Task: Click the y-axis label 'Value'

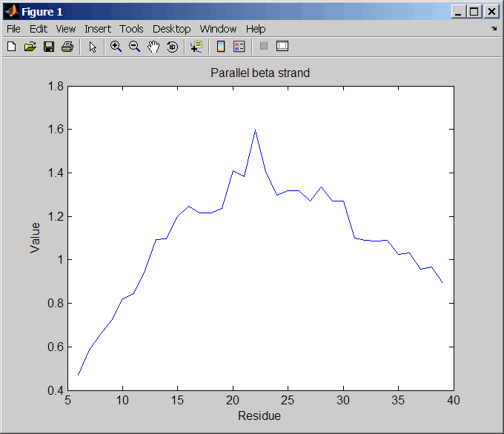Action: 35,238
